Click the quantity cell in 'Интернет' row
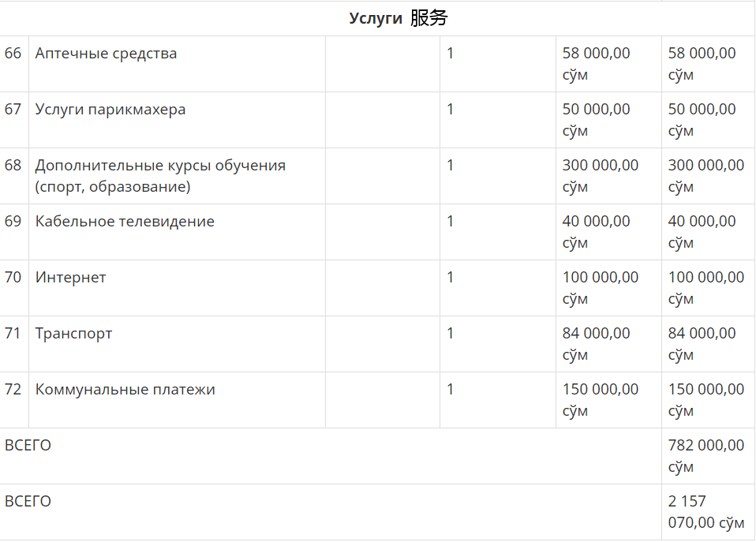The width and height of the screenshot is (756, 542). [x=451, y=278]
